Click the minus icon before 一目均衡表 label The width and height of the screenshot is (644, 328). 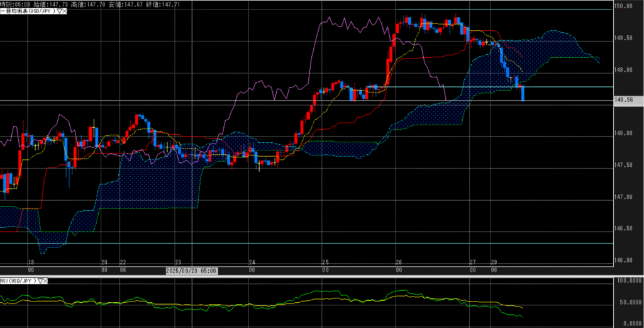[3, 11]
